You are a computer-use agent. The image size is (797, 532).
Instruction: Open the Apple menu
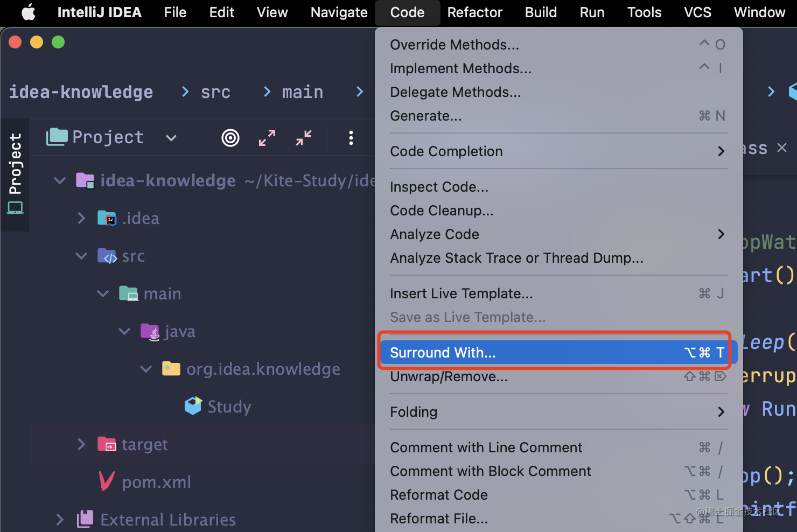(29, 12)
